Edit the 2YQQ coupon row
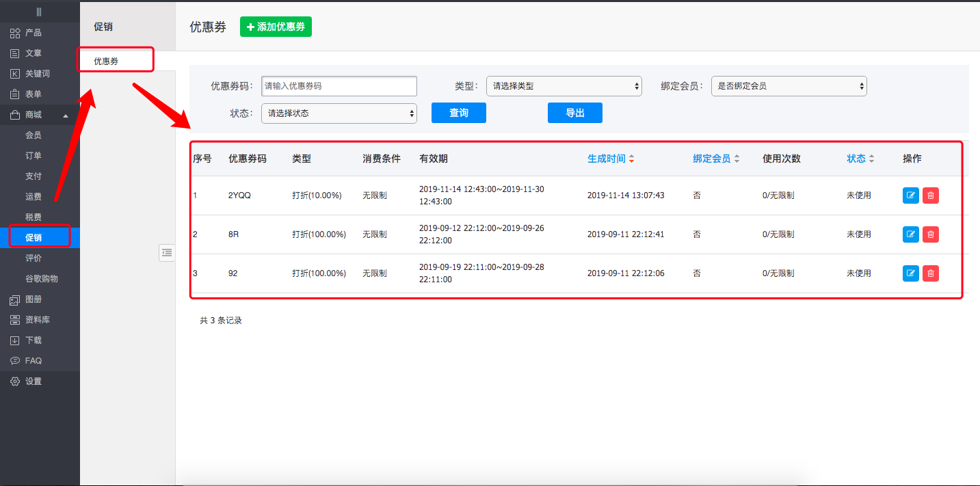Viewport: 980px width, 486px height. [x=910, y=195]
